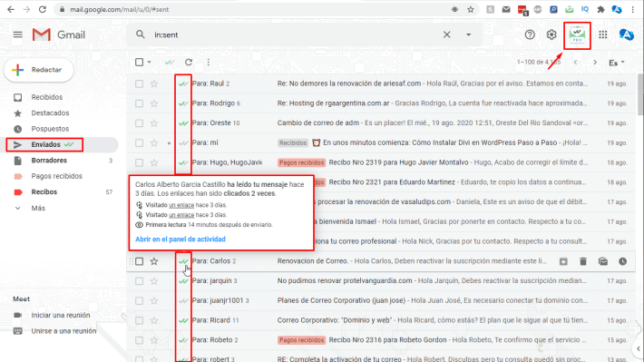This screenshot has width=644, height=362.
Task: Join a meeting via Unirse a una reunión
Action: (x=63, y=331)
